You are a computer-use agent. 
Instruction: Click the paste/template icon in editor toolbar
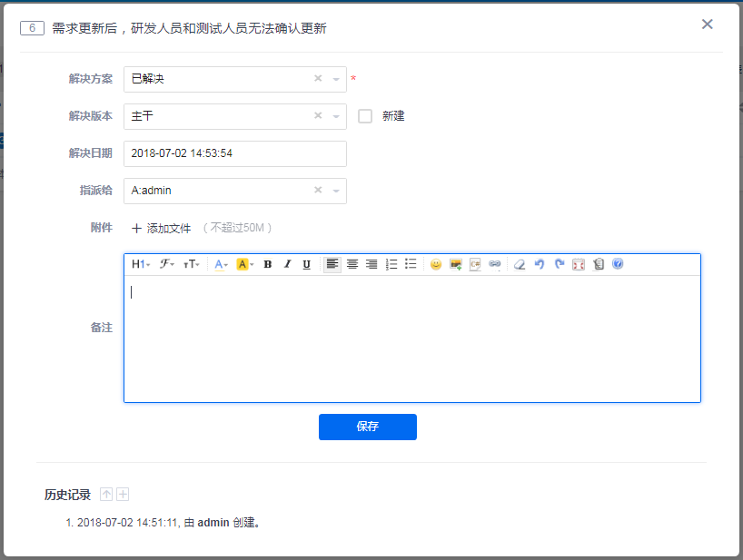(599, 264)
